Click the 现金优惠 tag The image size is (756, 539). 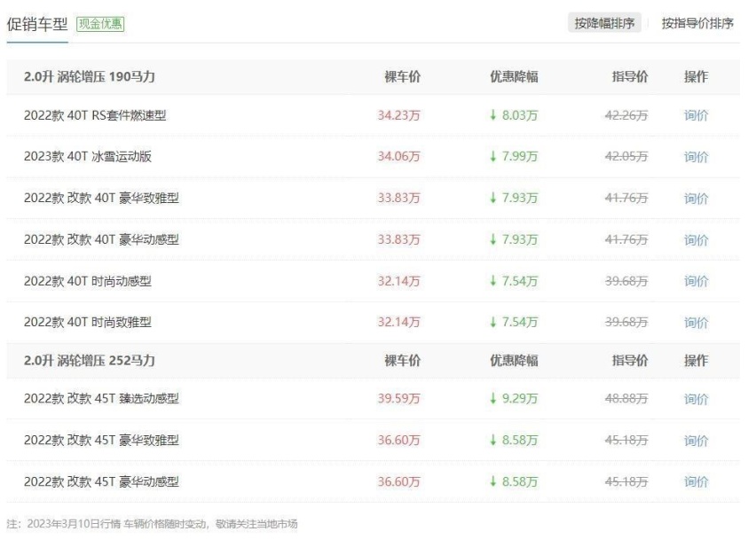pyautogui.click(x=100, y=24)
